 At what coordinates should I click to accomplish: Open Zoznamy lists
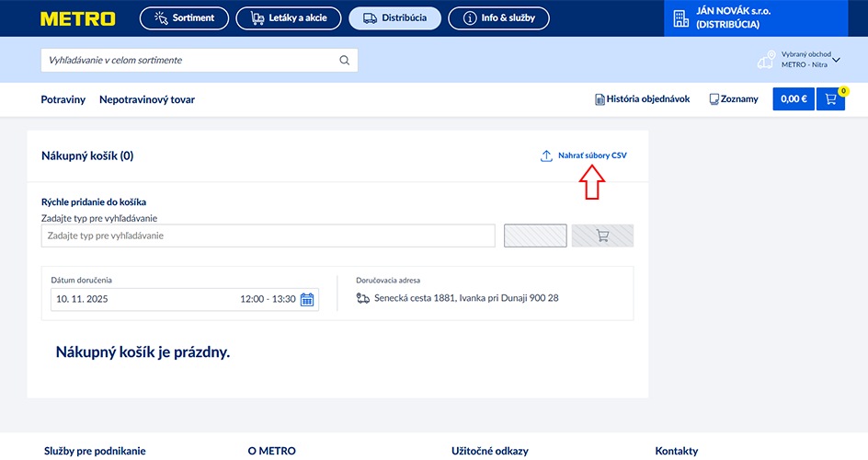click(734, 99)
